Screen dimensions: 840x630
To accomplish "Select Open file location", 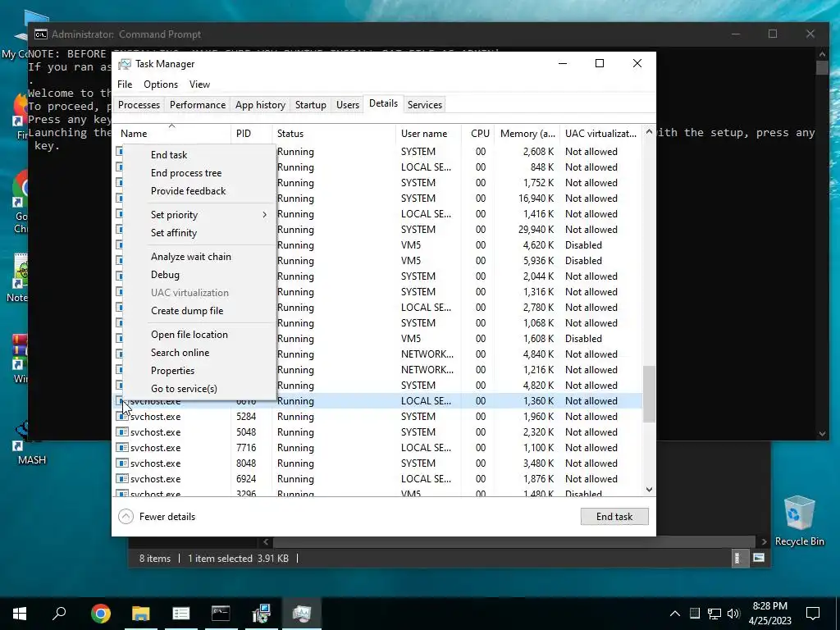I will [189, 335].
